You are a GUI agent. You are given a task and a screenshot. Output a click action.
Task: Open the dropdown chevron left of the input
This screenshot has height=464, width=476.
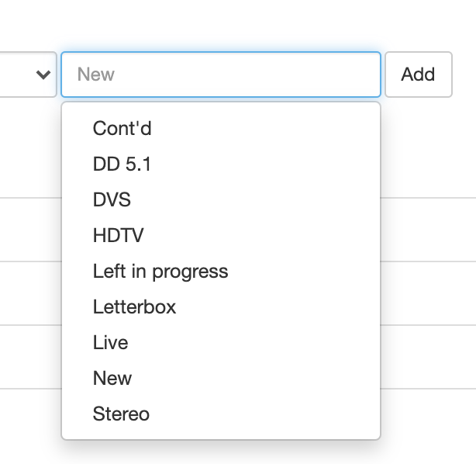[43, 74]
